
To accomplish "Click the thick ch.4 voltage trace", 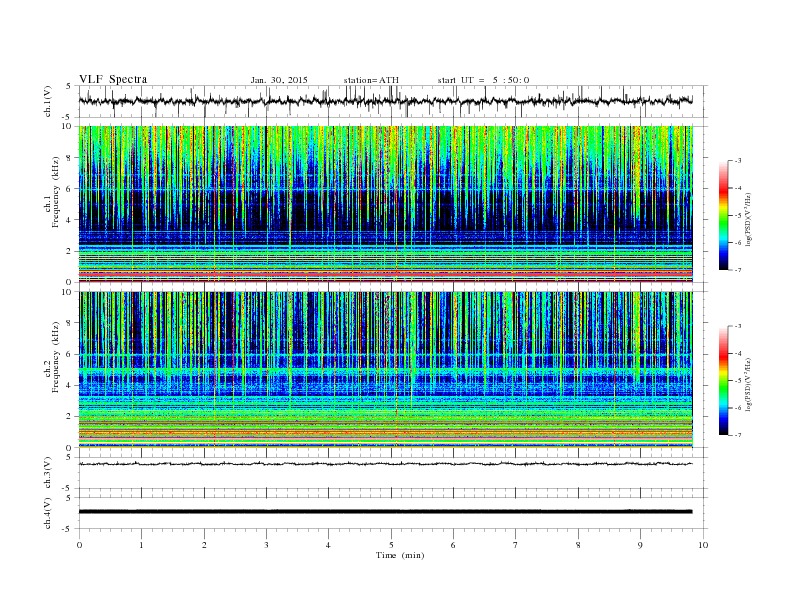I will pos(385,512).
